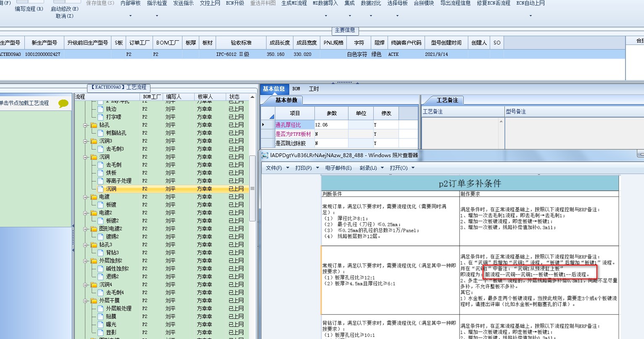Collapse the 沉铜3 tree node
The image size is (644, 339).
[85, 141]
